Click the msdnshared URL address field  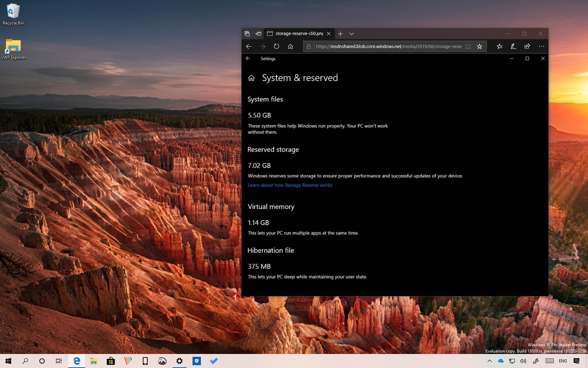coord(388,46)
